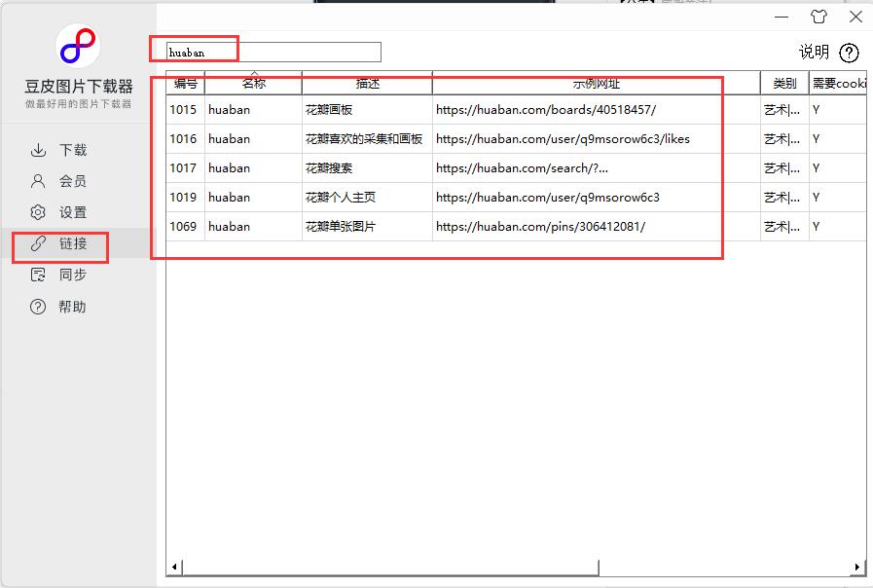Sort by the 类别 column header
The width and height of the screenshot is (873, 588).
tap(784, 83)
